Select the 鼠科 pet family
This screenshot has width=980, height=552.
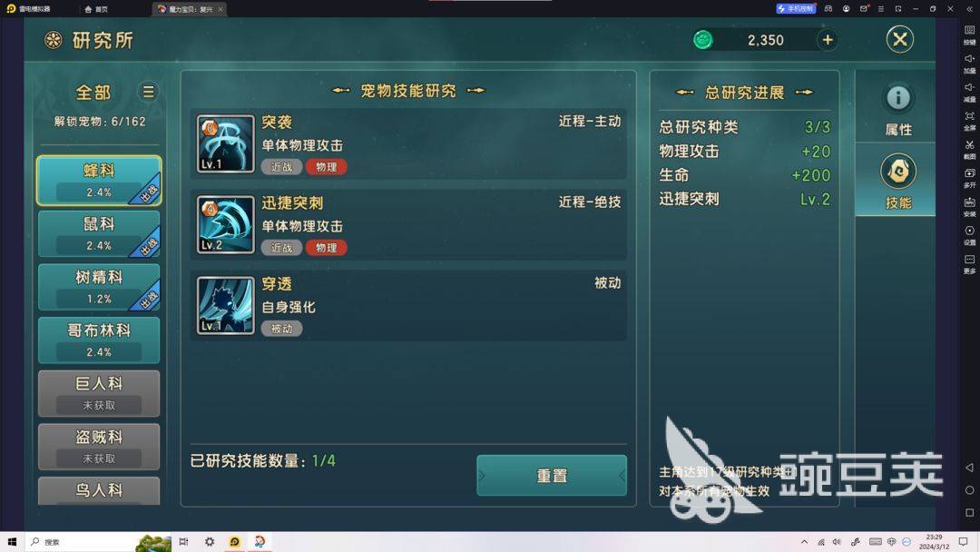coord(99,234)
